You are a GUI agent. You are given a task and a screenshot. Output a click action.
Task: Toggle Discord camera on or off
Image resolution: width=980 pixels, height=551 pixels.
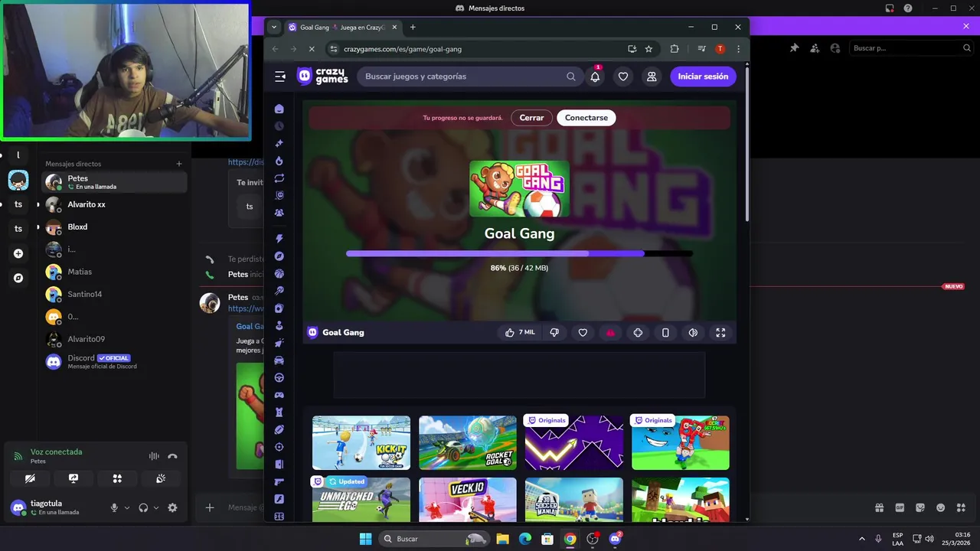coord(30,478)
